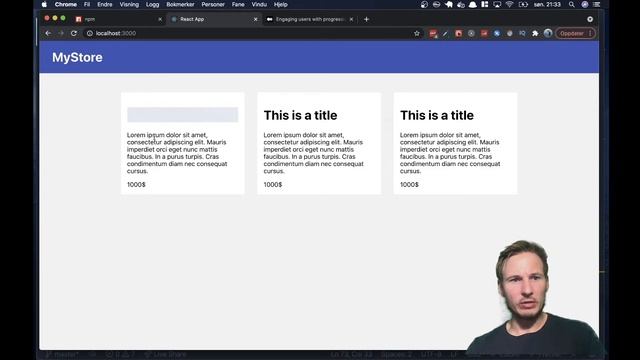Click the right card's title
Image resolution: width=640 pixels, height=360 pixels.
[437, 115]
